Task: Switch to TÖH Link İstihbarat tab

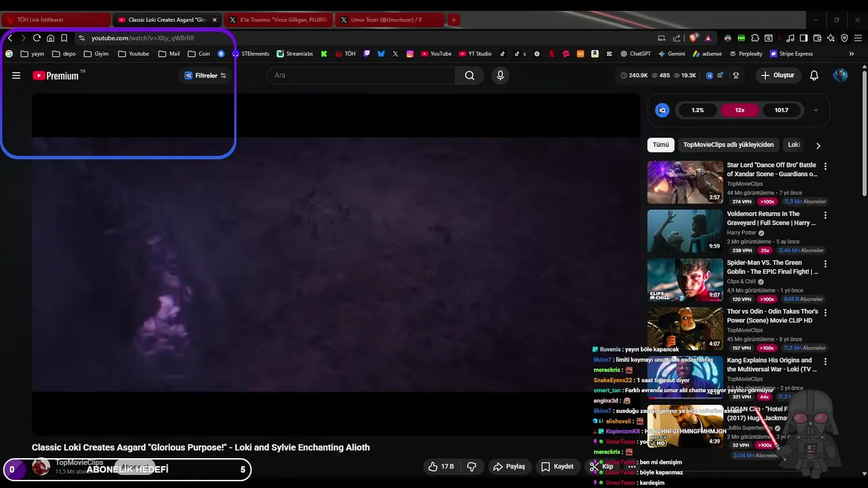Action: (57, 20)
